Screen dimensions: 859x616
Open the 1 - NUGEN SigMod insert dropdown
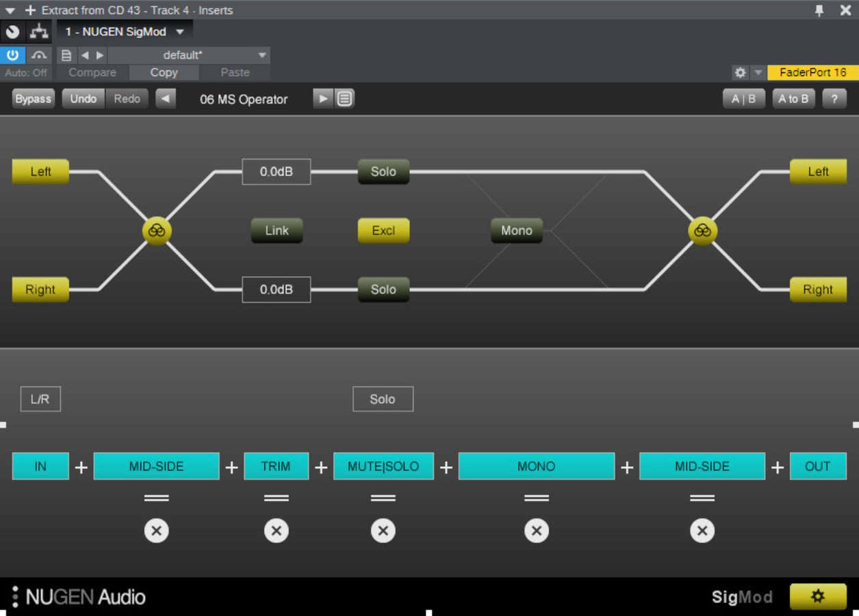coord(125,31)
